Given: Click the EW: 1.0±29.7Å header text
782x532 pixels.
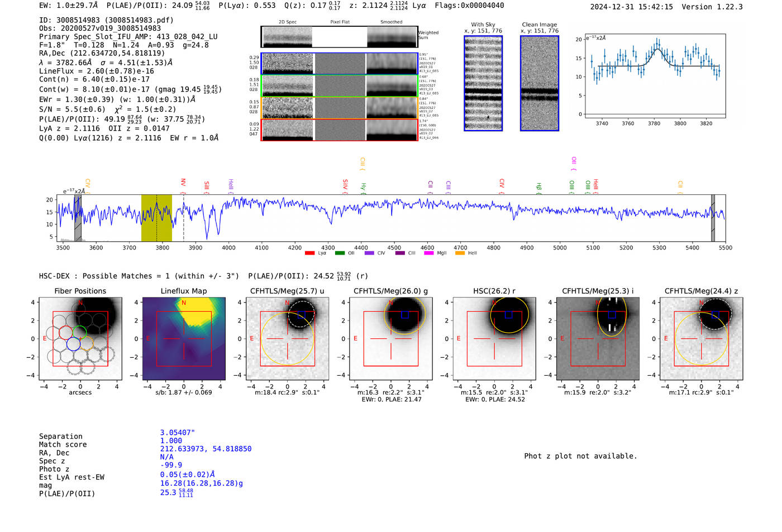Looking at the screenshot, I should pyautogui.click(x=69, y=6).
